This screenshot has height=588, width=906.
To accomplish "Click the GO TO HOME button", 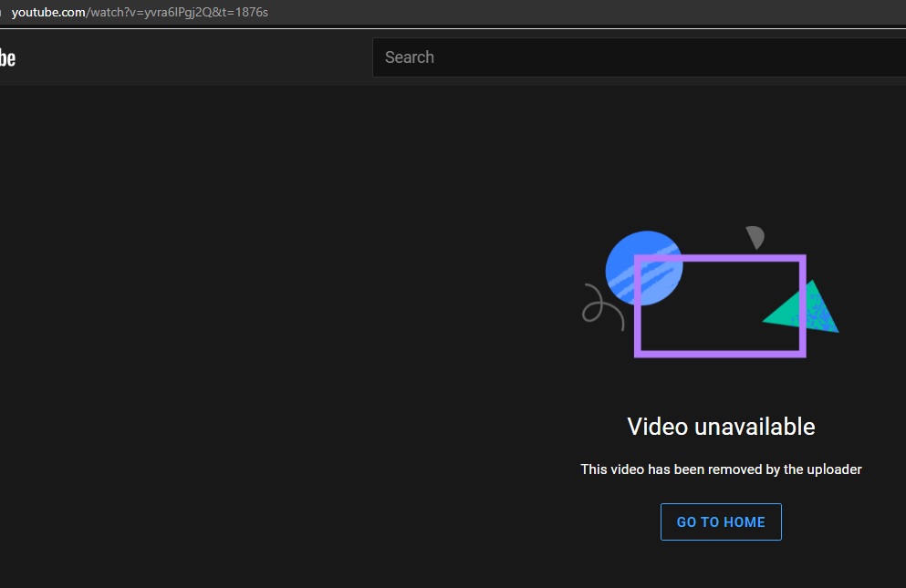I will coord(721,521).
